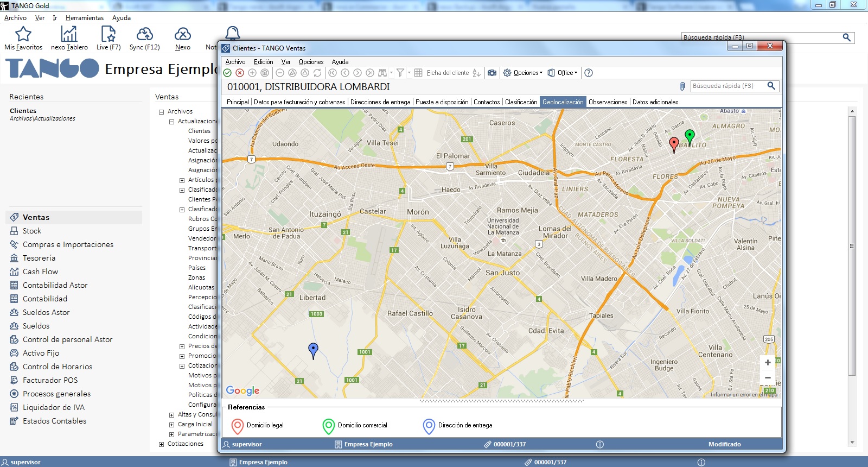Open the Office toolbar dropdown
Viewport: 868px width, 467px height.
[563, 73]
